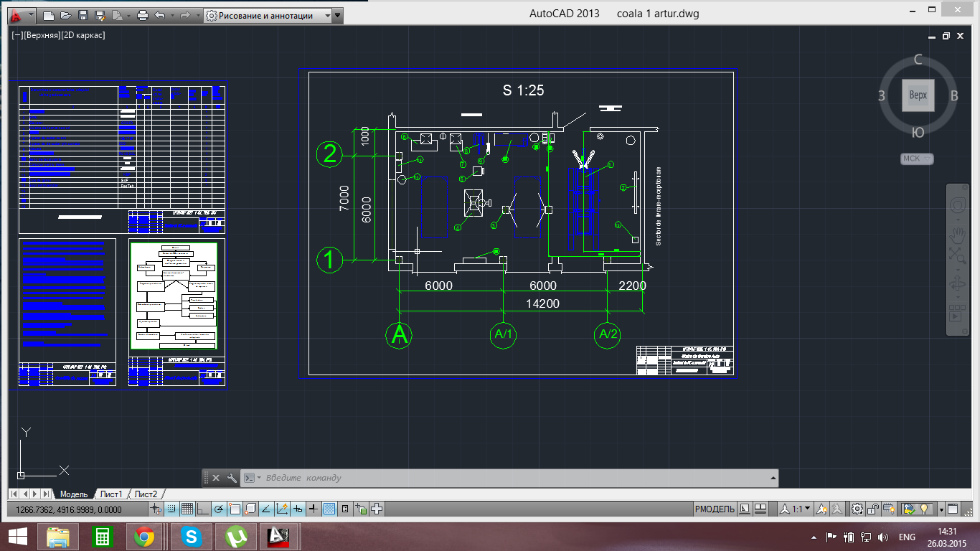Toggle Grid Display in status bar
This screenshot has width=980, height=551.
(x=187, y=509)
